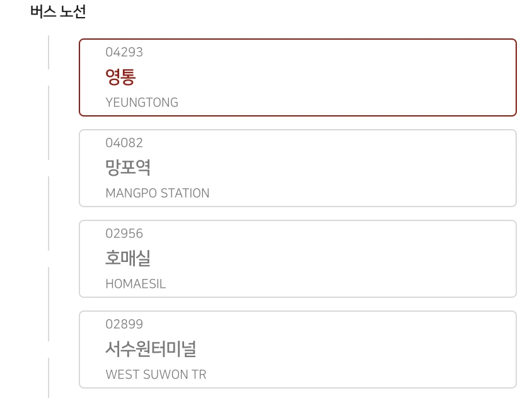Image resolution: width=532 pixels, height=398 pixels.
Task: Click the station code 04082
Action: [125, 144]
